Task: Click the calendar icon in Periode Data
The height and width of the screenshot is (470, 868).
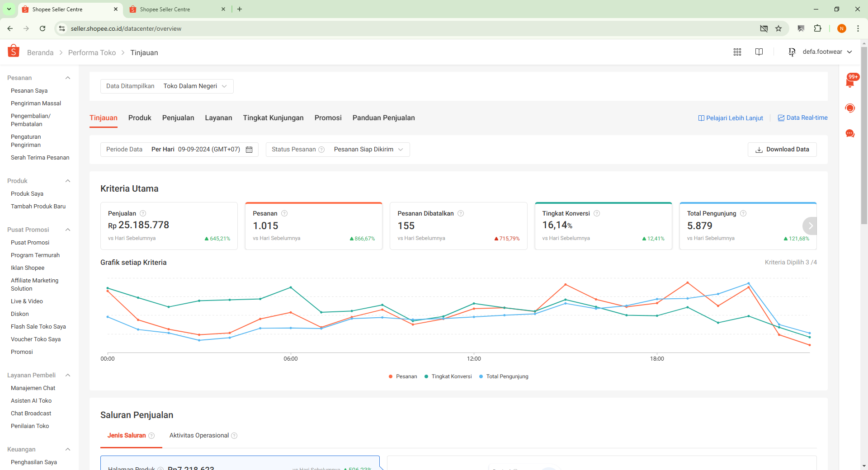Action: pos(249,150)
